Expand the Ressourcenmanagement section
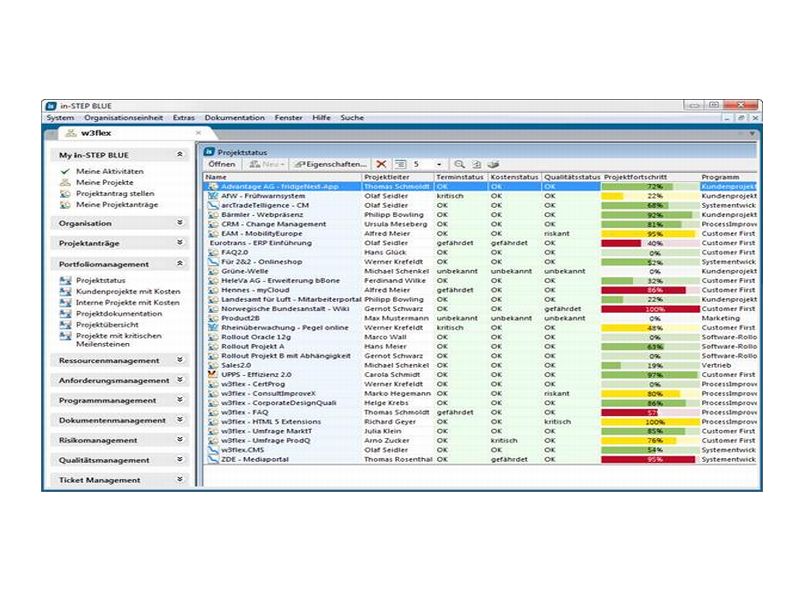The image size is (800, 600). [x=180, y=360]
